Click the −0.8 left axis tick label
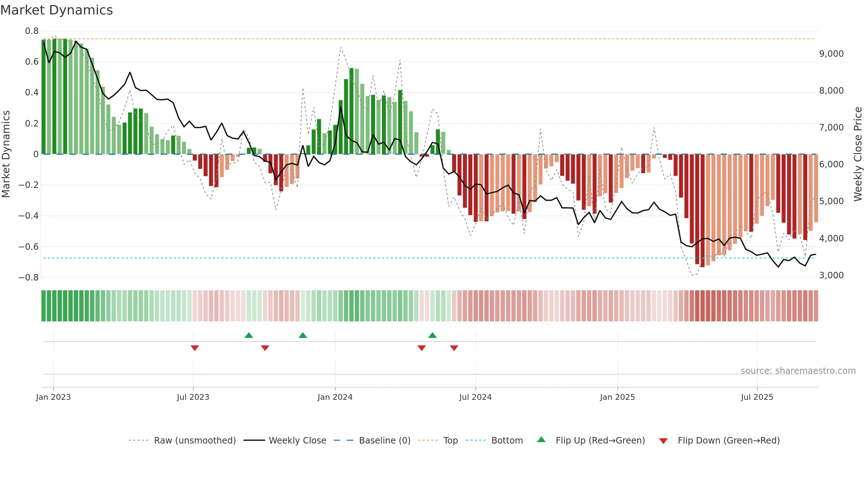This screenshot has width=868, height=488. coord(29,278)
